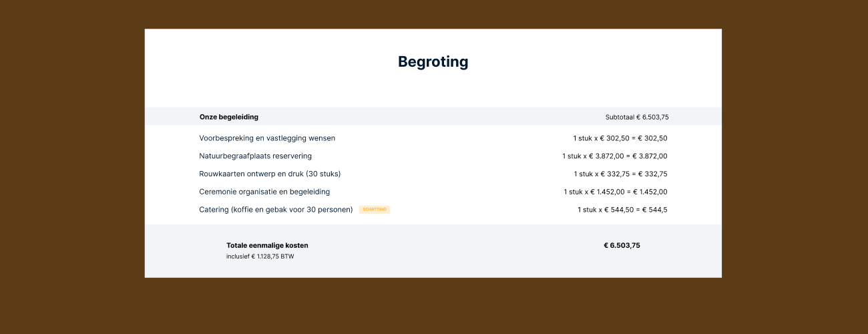Image resolution: width=868 pixels, height=334 pixels.
Task: Click the 'Begroting' page heading
Action: point(433,62)
